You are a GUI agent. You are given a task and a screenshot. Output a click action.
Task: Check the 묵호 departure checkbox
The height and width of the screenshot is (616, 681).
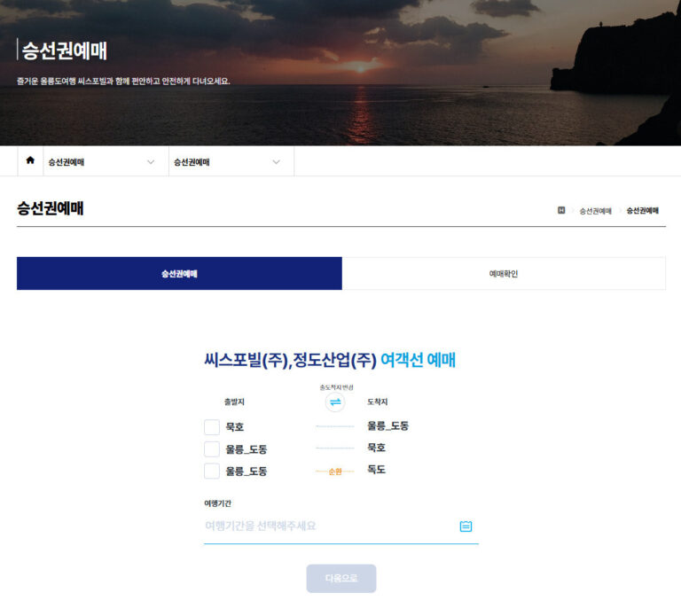click(212, 427)
